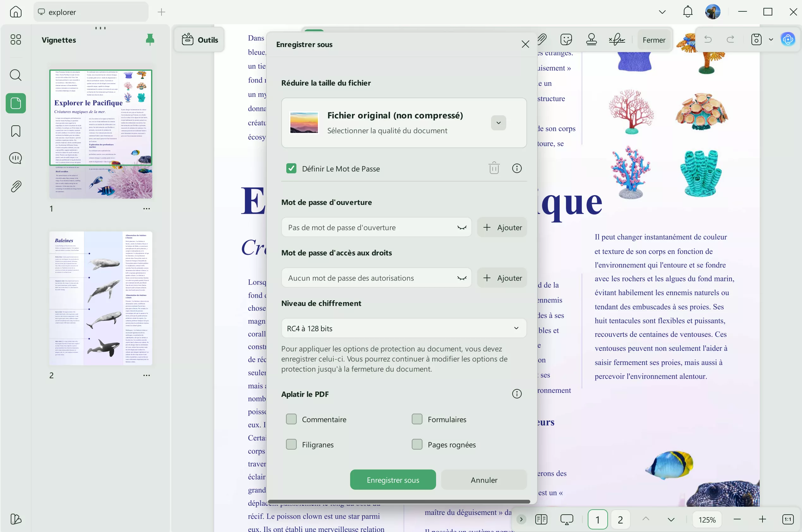Enable the Pages rognées checkbox
The height and width of the screenshot is (532, 802).
[417, 445]
